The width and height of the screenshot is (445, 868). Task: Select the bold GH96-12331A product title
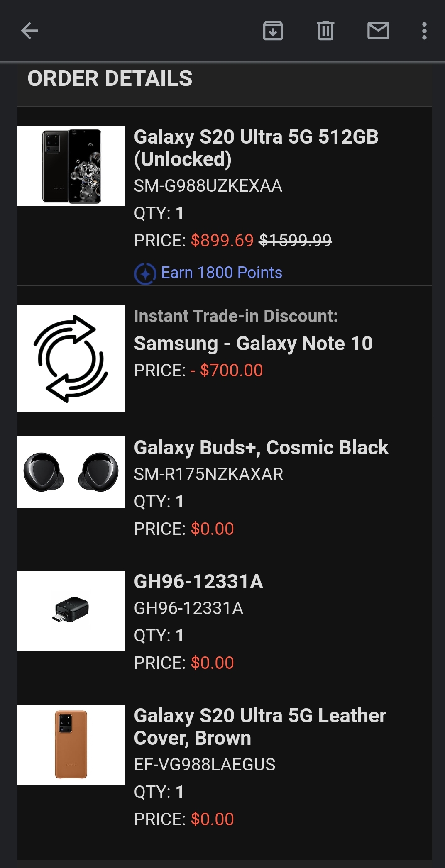pos(198,582)
